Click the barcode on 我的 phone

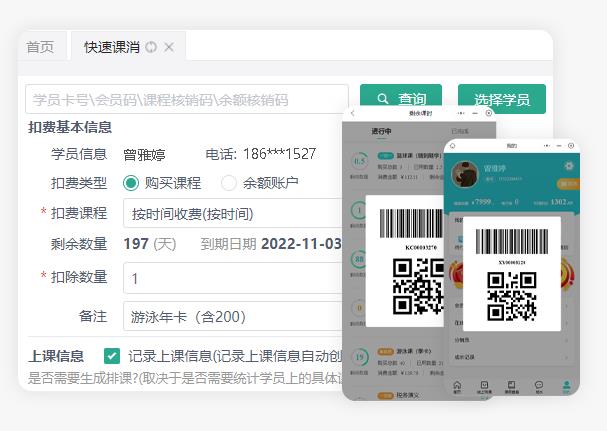coord(512,242)
